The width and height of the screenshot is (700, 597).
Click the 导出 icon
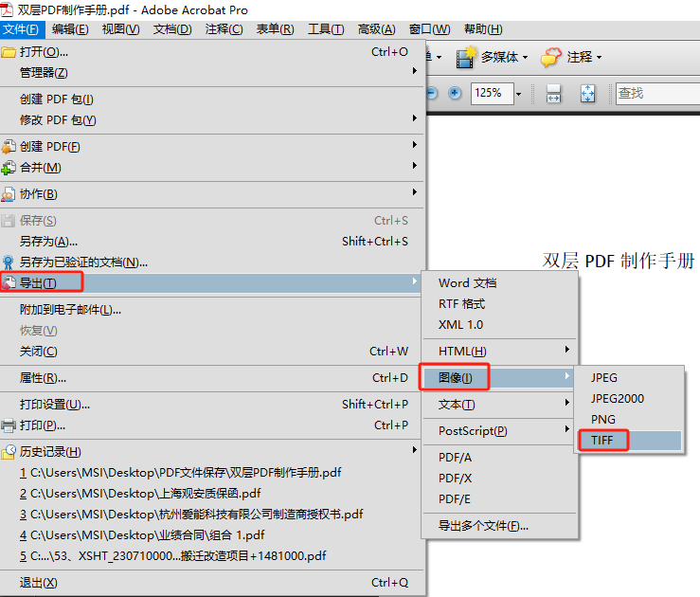click(9, 282)
